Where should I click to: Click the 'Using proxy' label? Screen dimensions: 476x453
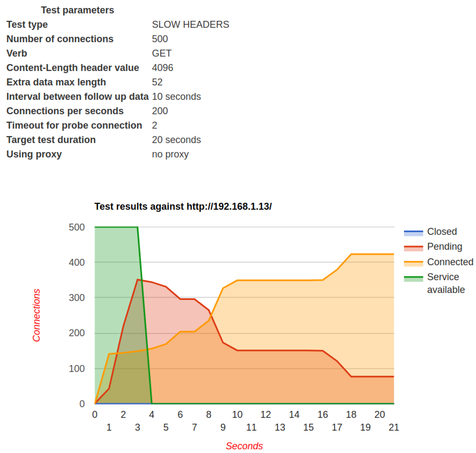34,155
